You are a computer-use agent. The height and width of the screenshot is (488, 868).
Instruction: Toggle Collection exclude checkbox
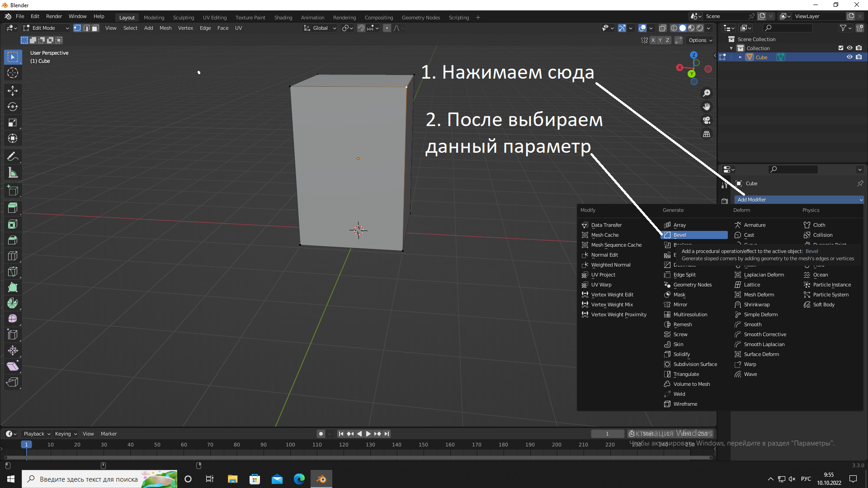point(840,48)
